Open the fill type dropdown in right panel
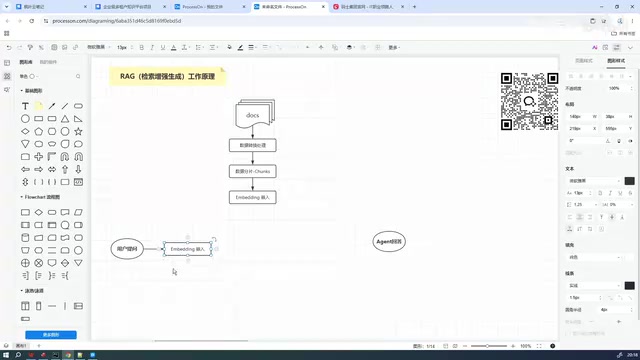This screenshot has height=360, width=640. click(594, 257)
